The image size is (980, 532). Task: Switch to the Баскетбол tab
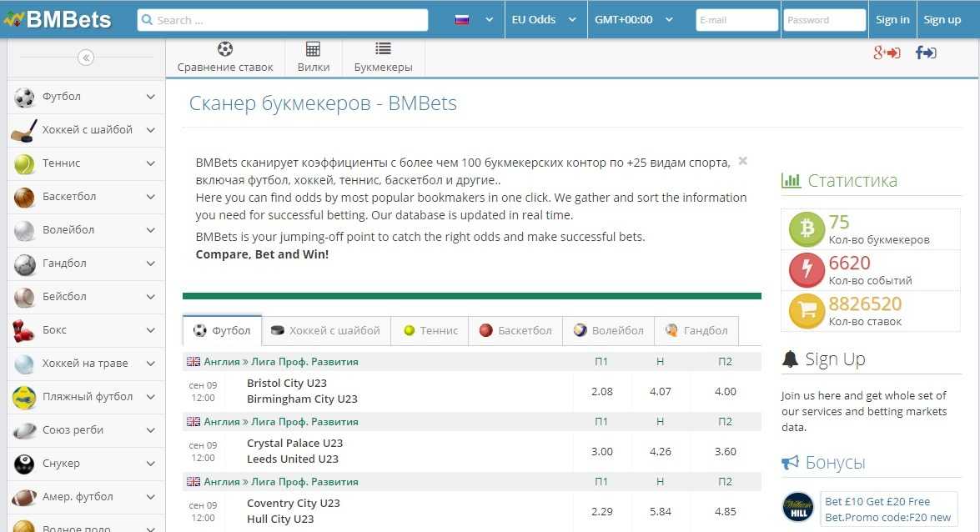[515, 330]
